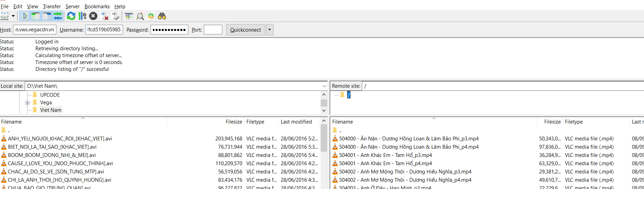Toggle remote directory tree display
The height and width of the screenshot is (223, 644).
[47, 16]
